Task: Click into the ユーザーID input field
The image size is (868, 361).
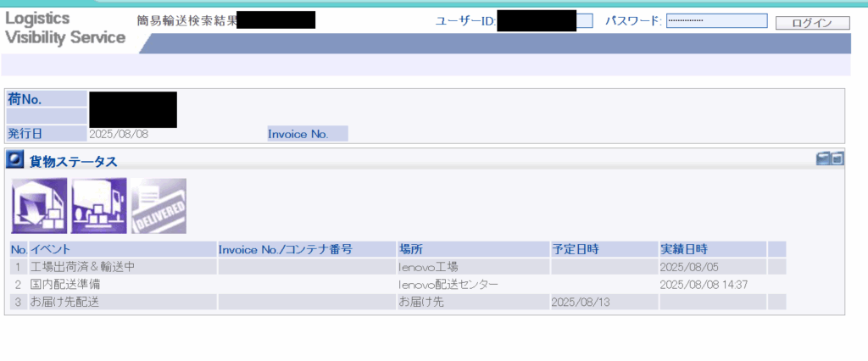Action: 584,21
